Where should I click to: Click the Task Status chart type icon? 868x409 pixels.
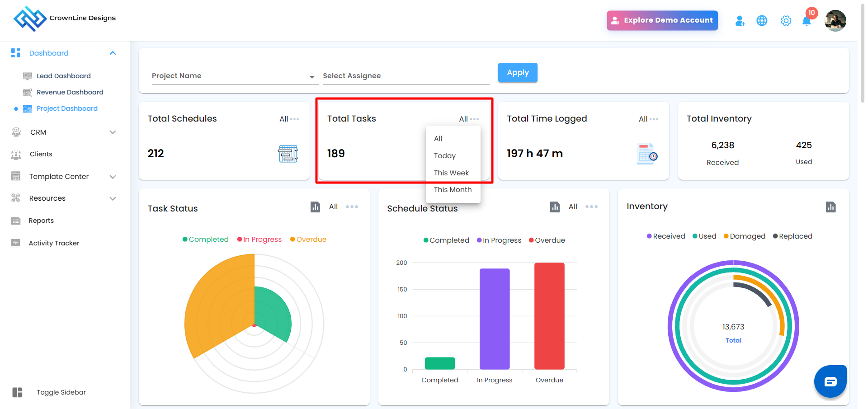pyautogui.click(x=315, y=207)
